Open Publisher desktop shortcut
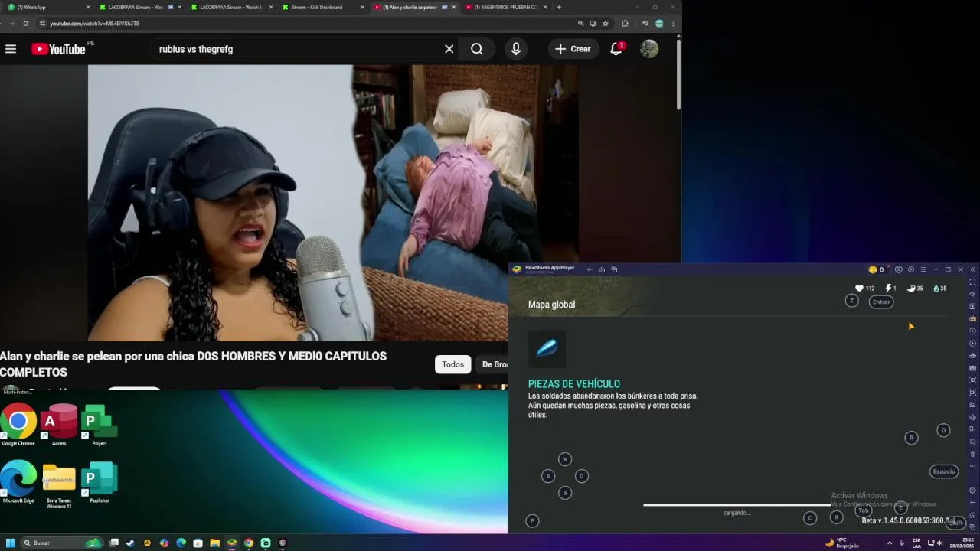 point(100,482)
